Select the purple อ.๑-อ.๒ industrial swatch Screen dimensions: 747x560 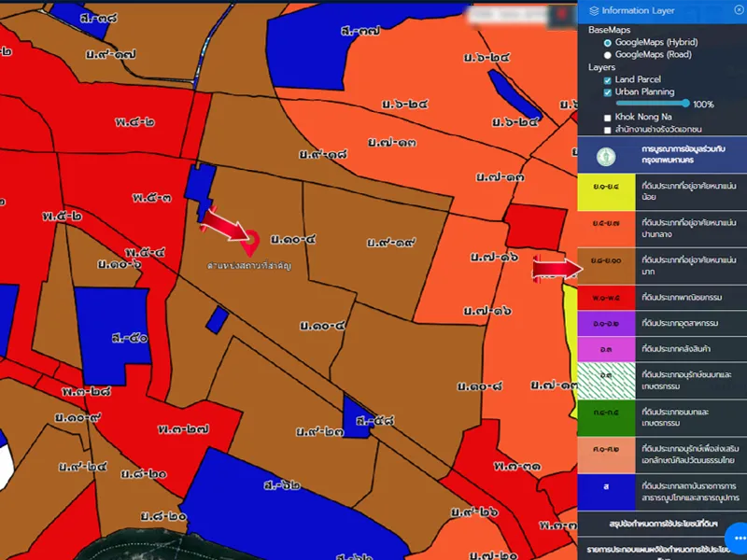[x=605, y=323]
